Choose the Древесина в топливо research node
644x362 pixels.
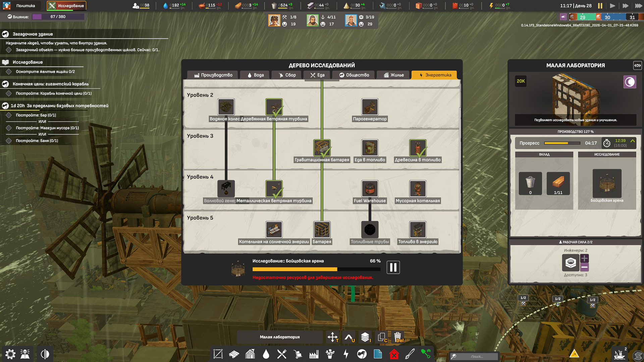click(x=418, y=148)
